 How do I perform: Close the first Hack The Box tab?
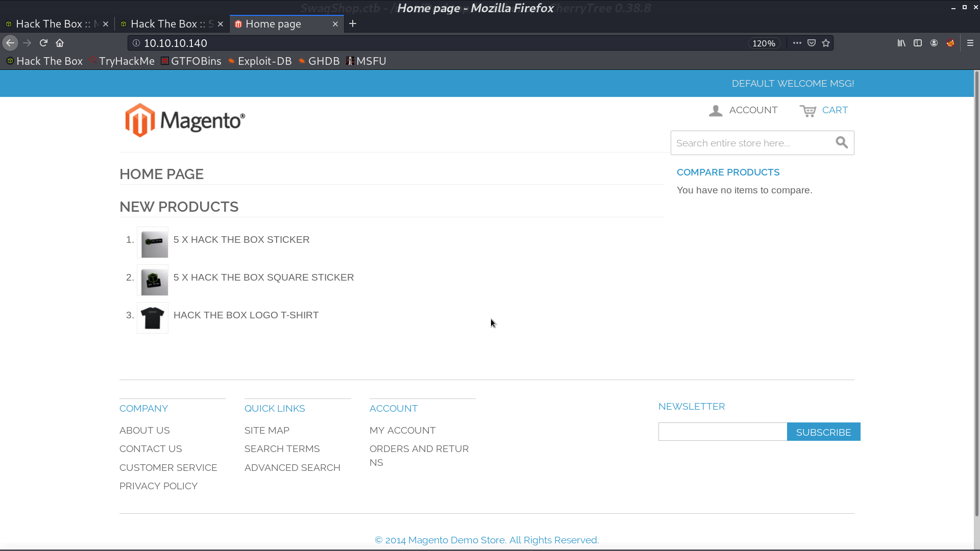106,24
